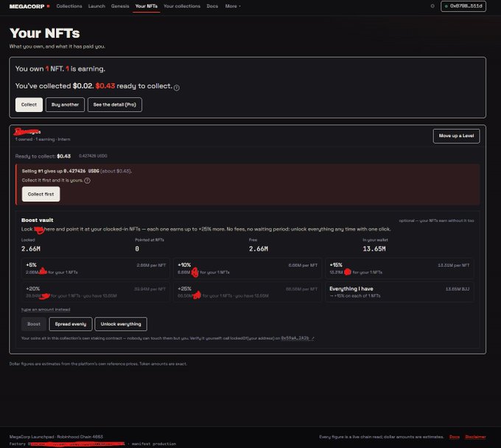Select the Your NFTs tab
501x448 pixels.
point(147,6)
